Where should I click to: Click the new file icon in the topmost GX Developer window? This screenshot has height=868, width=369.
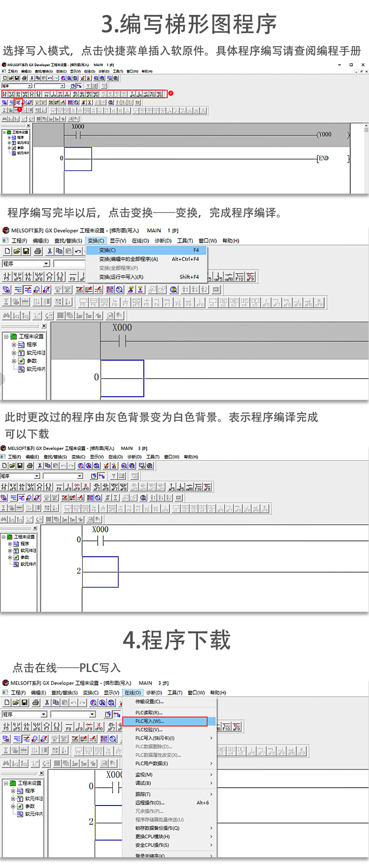click(5, 78)
